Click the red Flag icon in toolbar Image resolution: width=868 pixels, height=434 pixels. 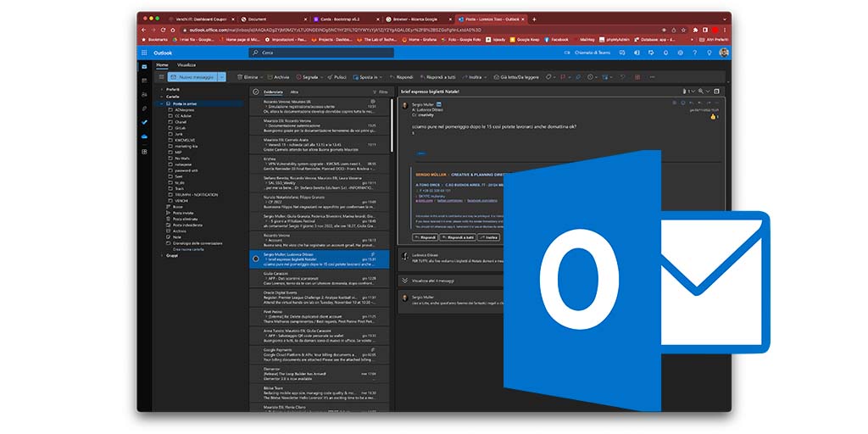pos(563,77)
